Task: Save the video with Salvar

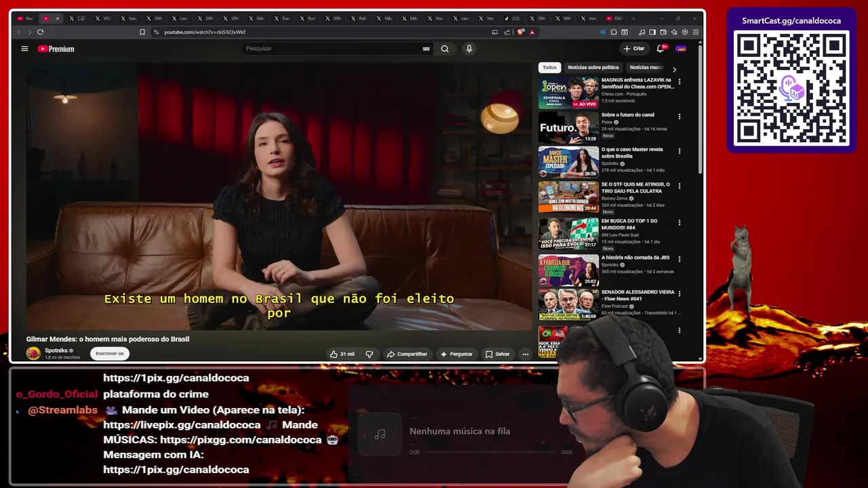Action: [497, 354]
